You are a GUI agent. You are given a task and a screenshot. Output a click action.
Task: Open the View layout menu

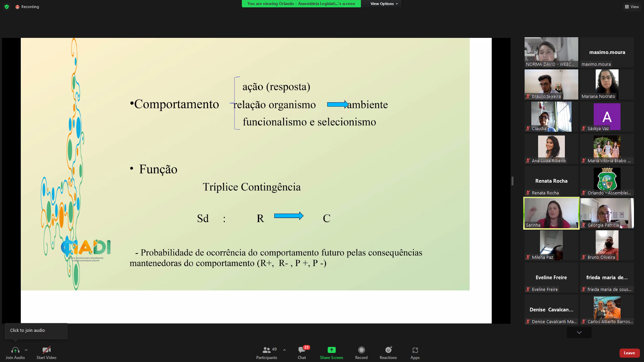[632, 7]
